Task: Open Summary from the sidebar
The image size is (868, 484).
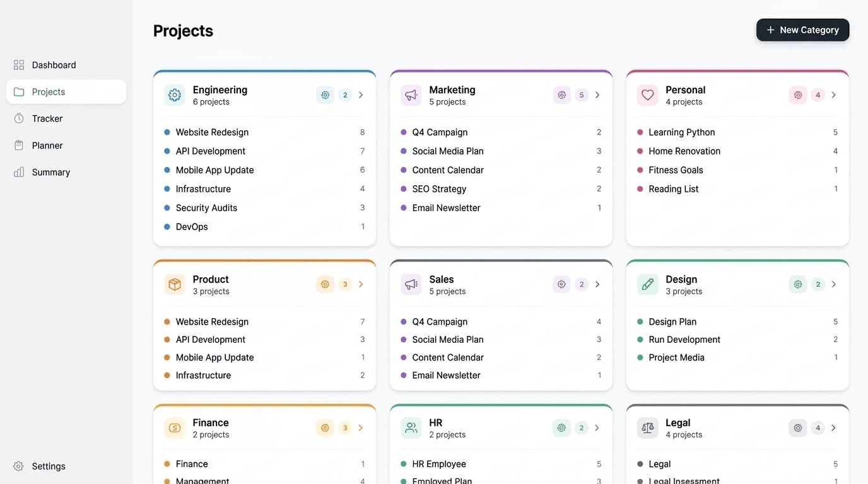Action: (x=66, y=172)
